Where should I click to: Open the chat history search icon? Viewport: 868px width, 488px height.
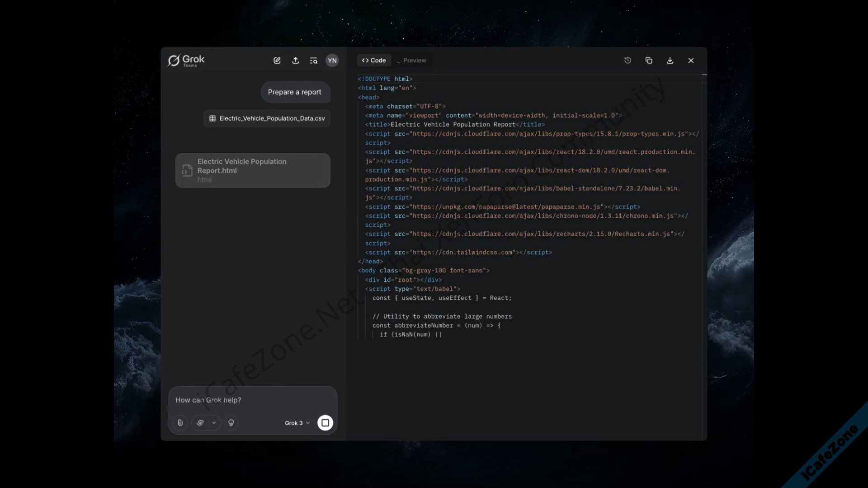coord(313,61)
